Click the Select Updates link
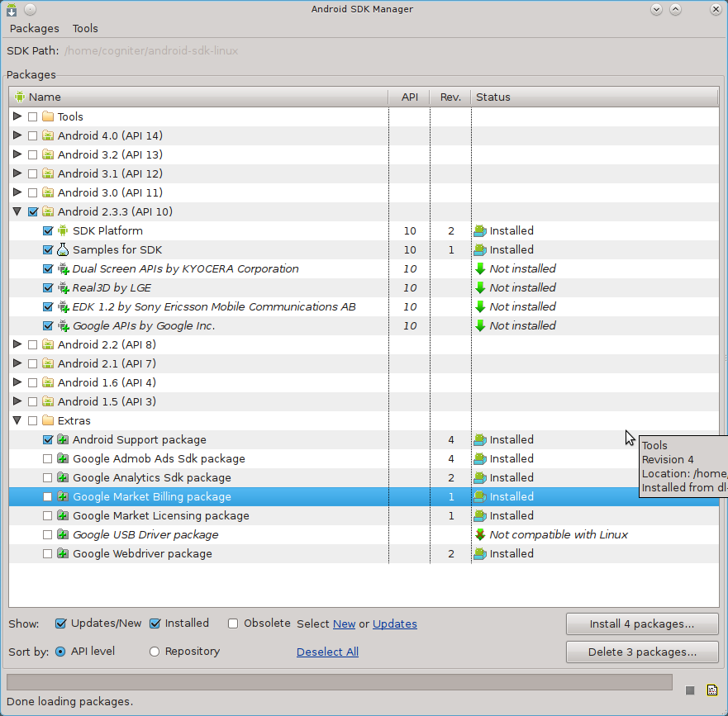This screenshot has height=716, width=728. [395, 624]
